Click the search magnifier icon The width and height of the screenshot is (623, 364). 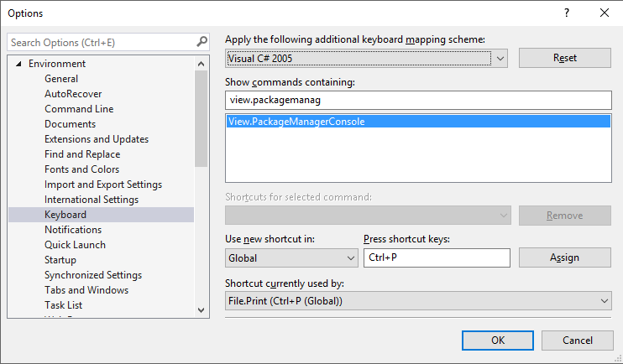pyautogui.click(x=202, y=42)
